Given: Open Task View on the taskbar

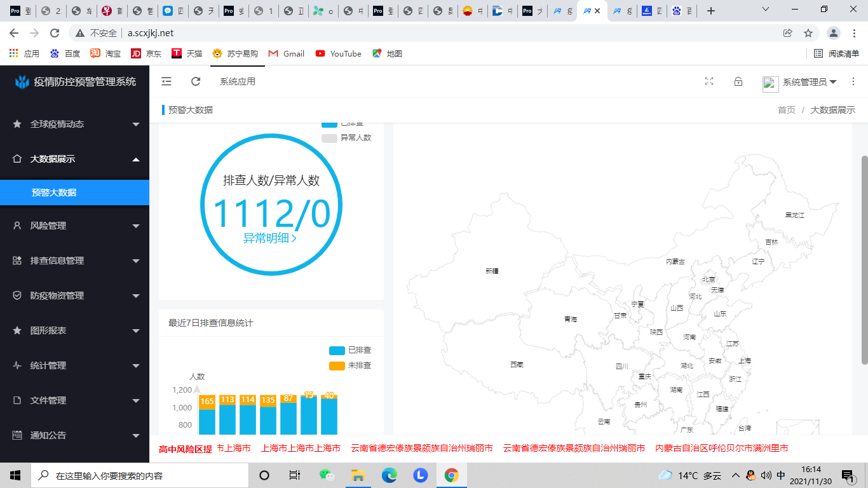Looking at the screenshot, I should (x=295, y=475).
